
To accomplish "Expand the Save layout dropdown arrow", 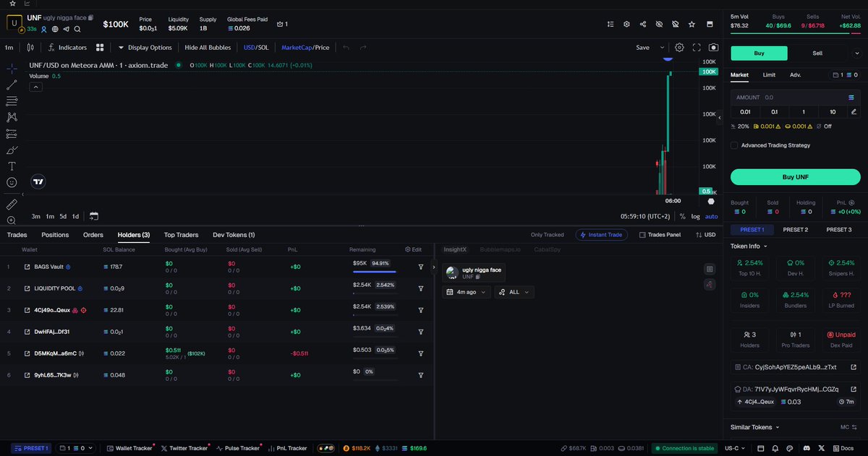I will point(662,48).
